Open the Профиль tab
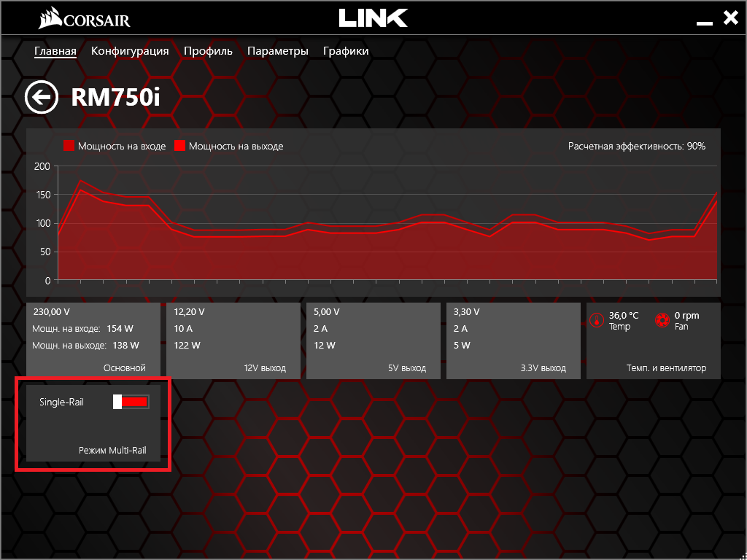 click(208, 51)
